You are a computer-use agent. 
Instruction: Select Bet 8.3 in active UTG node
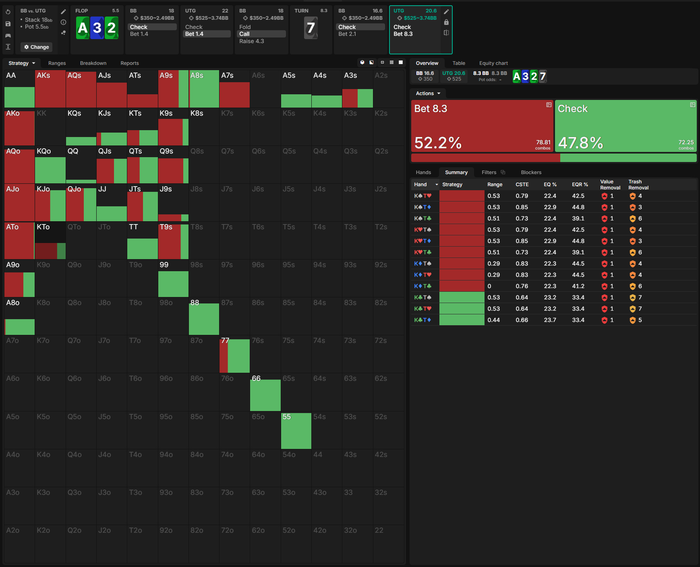pyautogui.click(x=403, y=34)
